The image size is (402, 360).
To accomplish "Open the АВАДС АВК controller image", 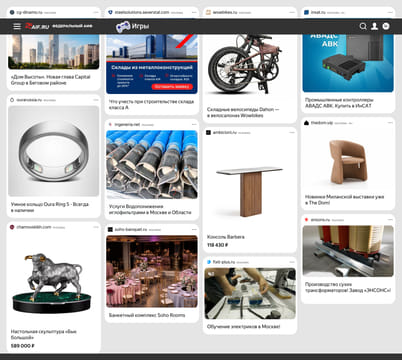I will tap(348, 63).
